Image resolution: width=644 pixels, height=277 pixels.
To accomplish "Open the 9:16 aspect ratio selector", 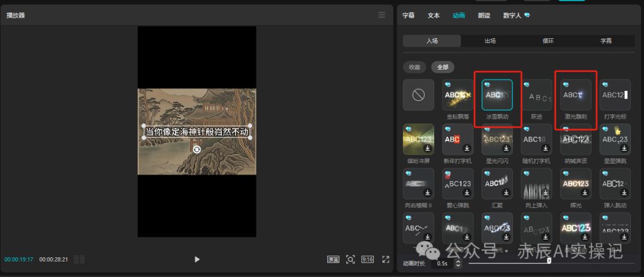I will (367, 259).
